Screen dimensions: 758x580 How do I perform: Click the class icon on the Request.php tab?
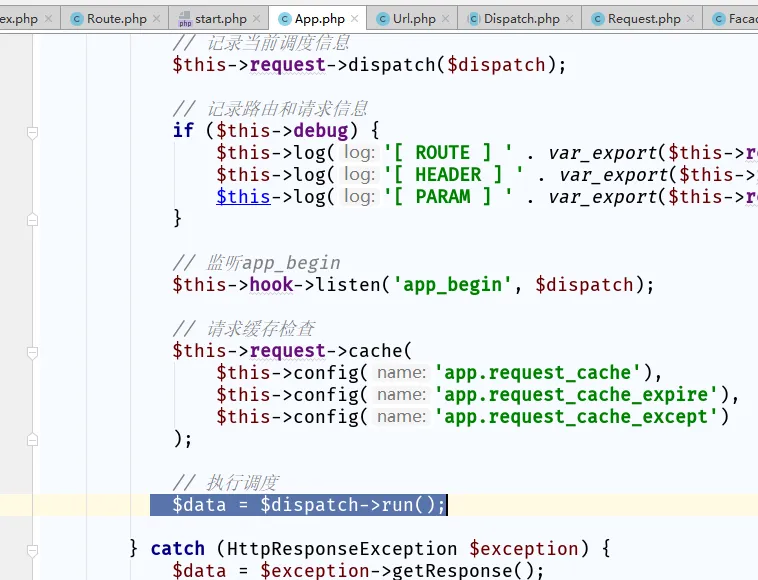coord(598,19)
